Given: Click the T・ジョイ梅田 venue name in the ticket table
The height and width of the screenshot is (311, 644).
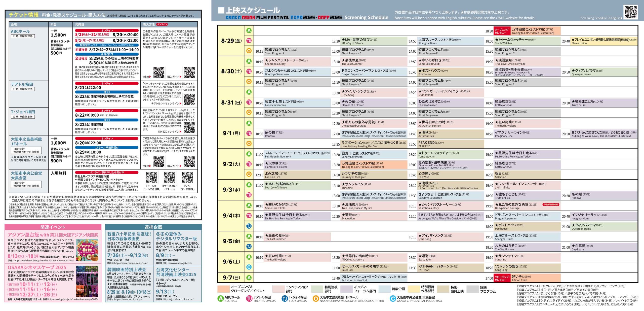Looking at the screenshot, I should (23, 112).
